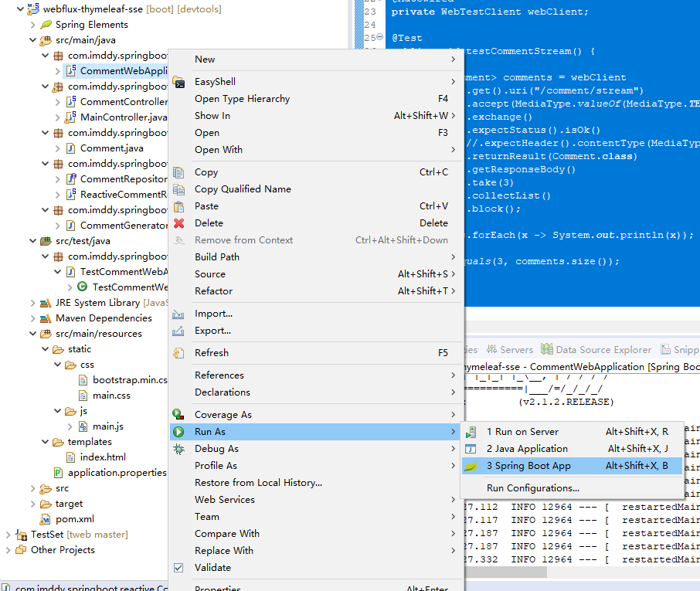Viewport: 700px width, 591px height.
Task: Click the red Delete X icon
Action: pyautogui.click(x=178, y=223)
